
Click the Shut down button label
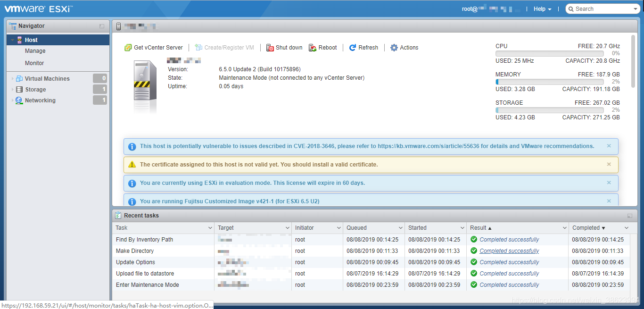[x=289, y=48]
